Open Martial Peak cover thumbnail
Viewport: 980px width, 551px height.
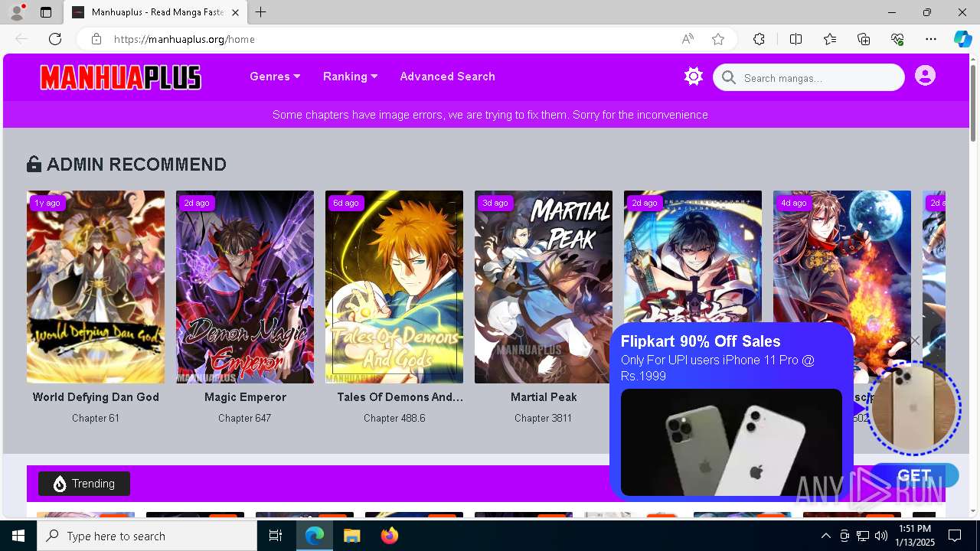[544, 287]
